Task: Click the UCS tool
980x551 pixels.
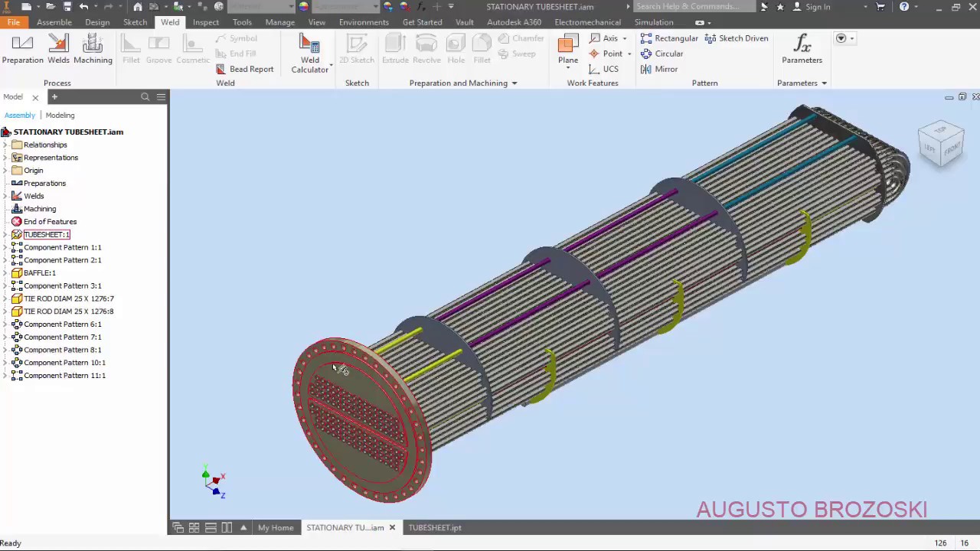Action: tap(603, 69)
